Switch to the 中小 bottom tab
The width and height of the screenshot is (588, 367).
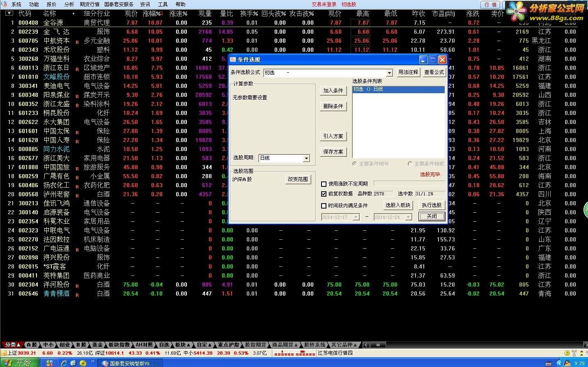(48, 344)
